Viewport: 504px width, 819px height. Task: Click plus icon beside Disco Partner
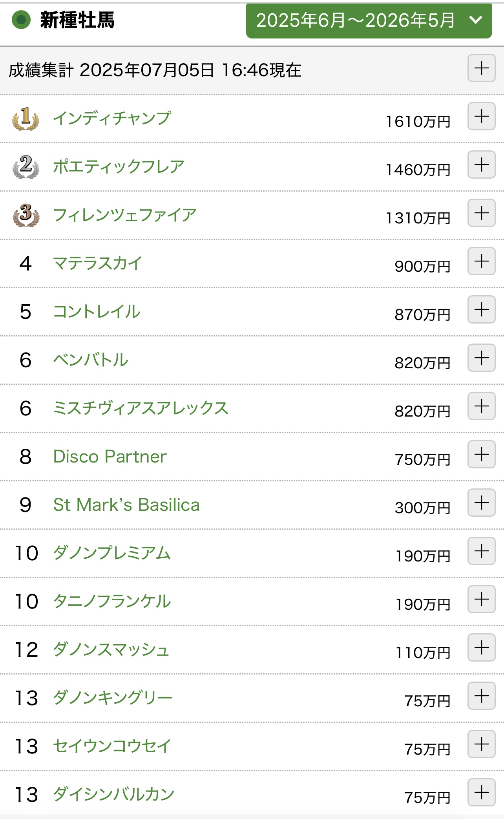[481, 454]
